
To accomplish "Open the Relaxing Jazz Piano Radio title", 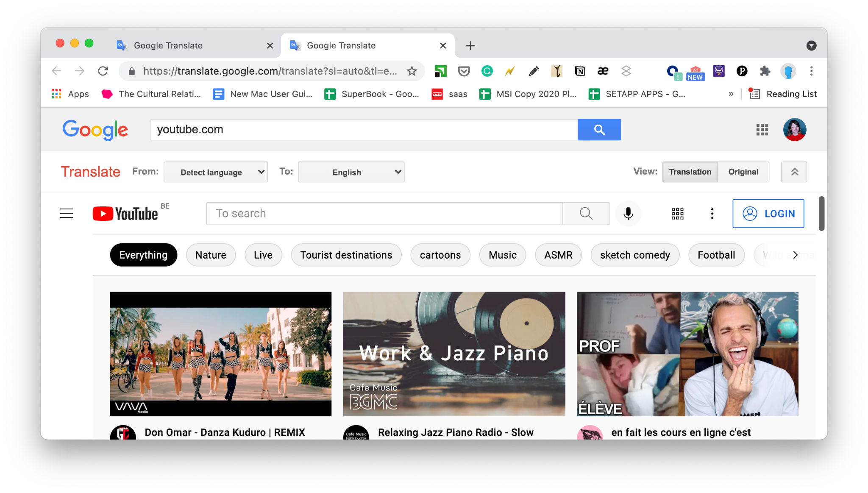I will 456,432.
